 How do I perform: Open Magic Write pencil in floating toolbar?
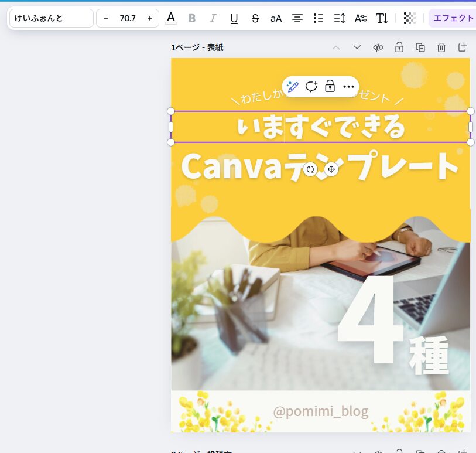pyautogui.click(x=293, y=87)
